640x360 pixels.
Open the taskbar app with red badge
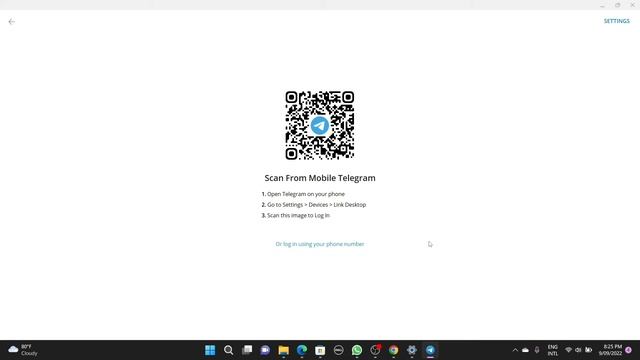375,350
